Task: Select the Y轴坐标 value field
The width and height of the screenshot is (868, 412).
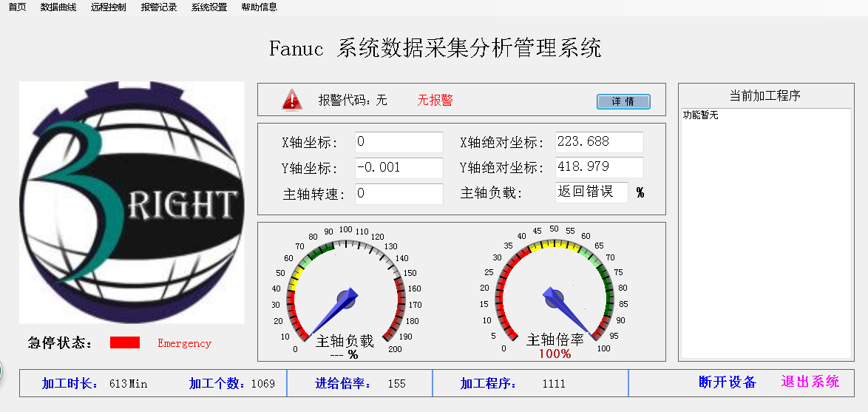Action: 399,168
